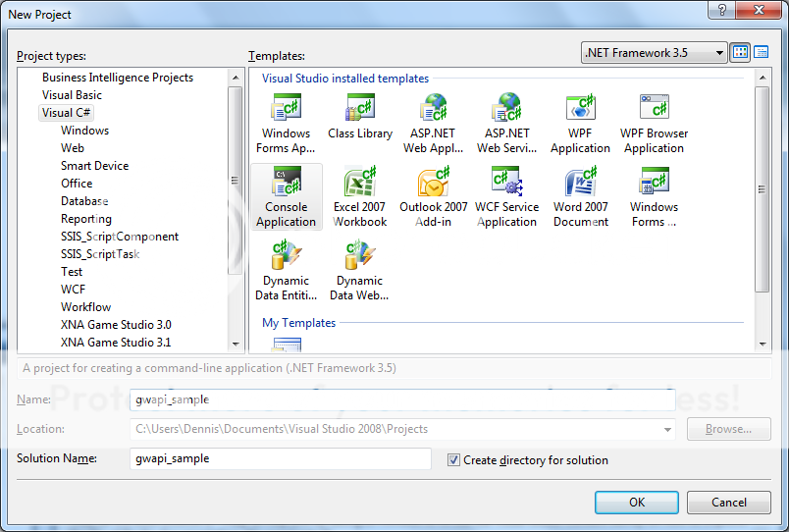Toggle Create directory for solution checkbox
Viewport: 789px width, 532px height.
pyautogui.click(x=453, y=459)
